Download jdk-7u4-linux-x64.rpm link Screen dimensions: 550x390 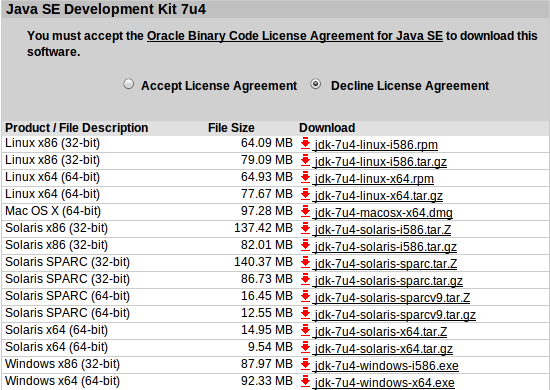[x=374, y=179]
